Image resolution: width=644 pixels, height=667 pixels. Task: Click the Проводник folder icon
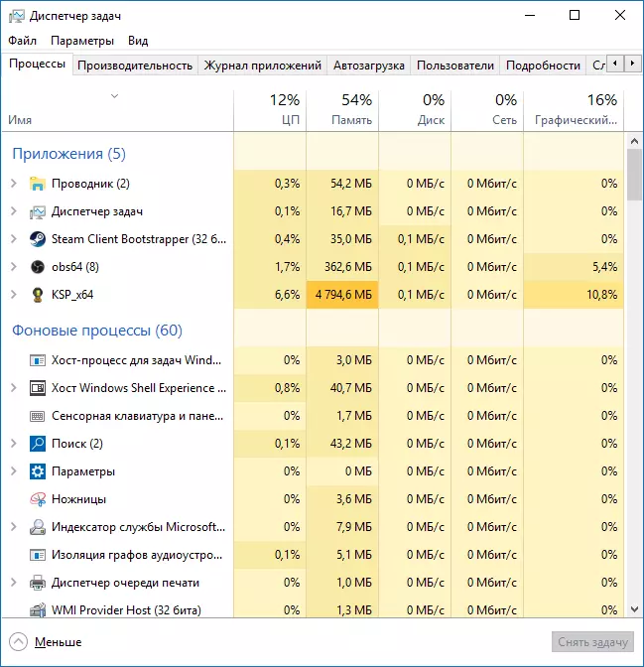38,184
